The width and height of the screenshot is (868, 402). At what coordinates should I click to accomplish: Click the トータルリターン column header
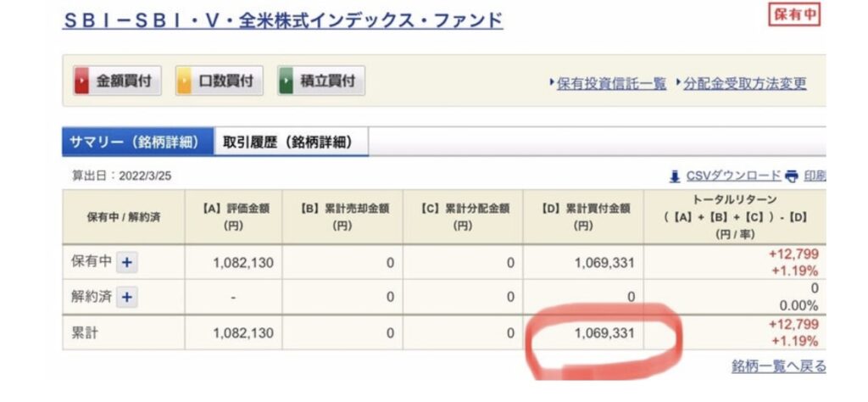[734, 216]
